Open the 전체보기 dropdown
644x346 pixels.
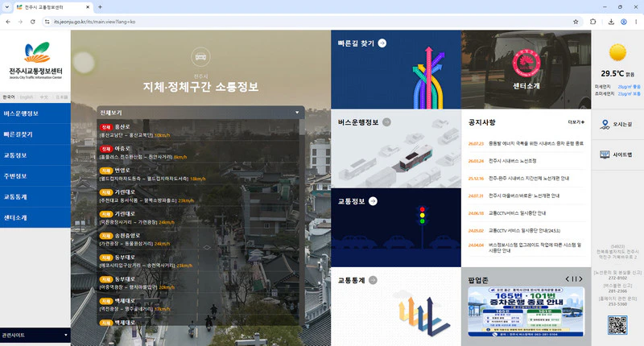pos(200,113)
